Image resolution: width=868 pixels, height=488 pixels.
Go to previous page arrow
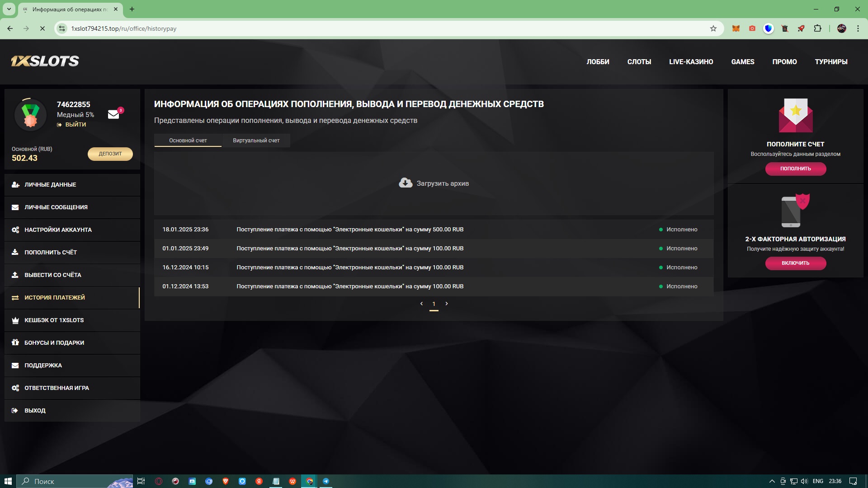tap(421, 304)
